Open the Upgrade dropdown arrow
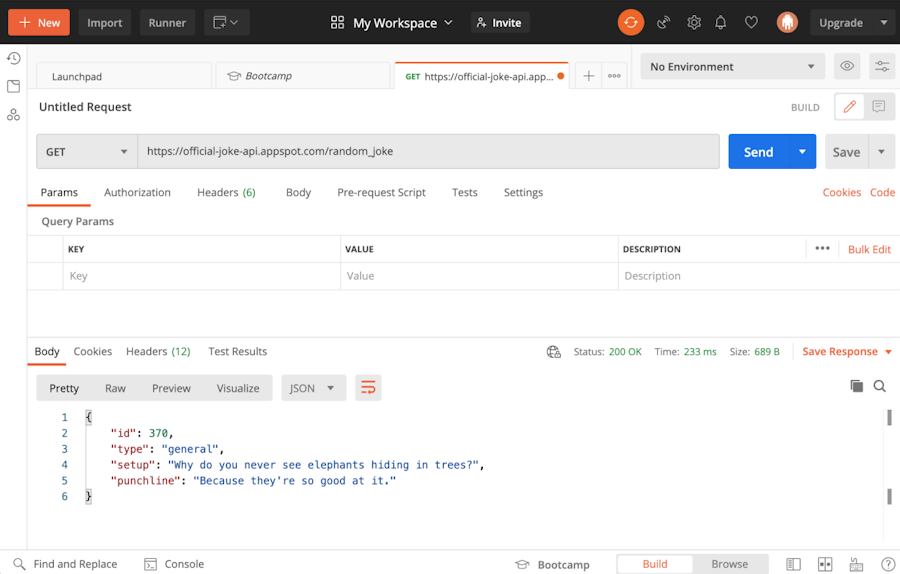Viewport: 900px width, 574px height. tap(883, 22)
